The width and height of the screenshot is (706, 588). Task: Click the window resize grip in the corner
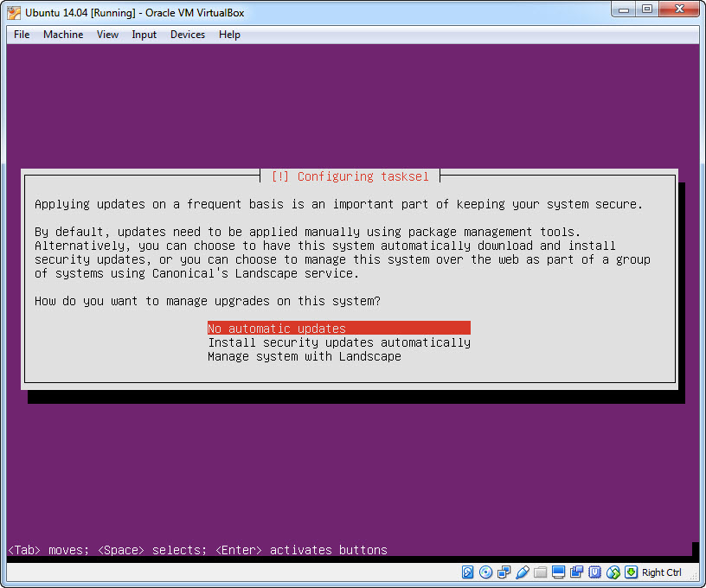[x=694, y=576]
